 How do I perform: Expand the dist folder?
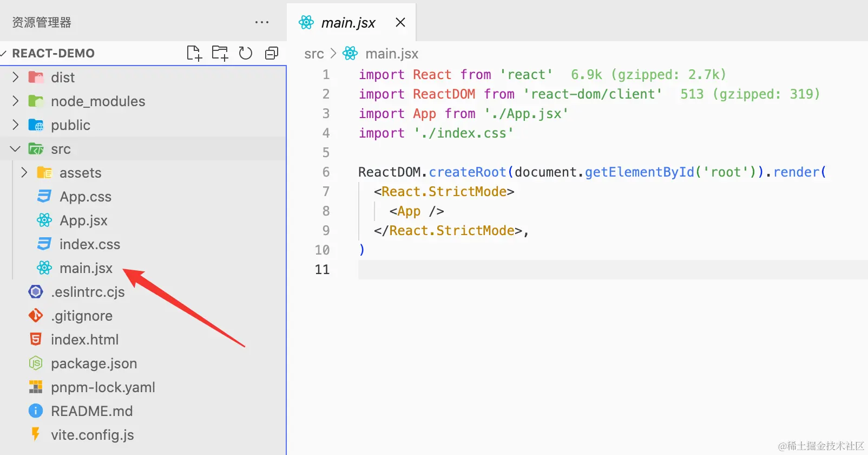16,77
